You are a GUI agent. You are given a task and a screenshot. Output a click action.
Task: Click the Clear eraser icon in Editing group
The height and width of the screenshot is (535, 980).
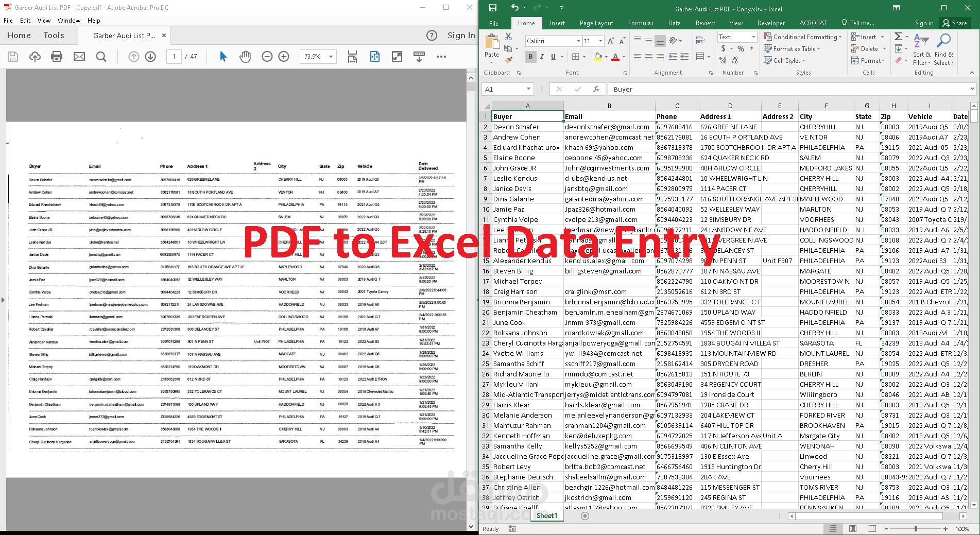click(x=899, y=60)
